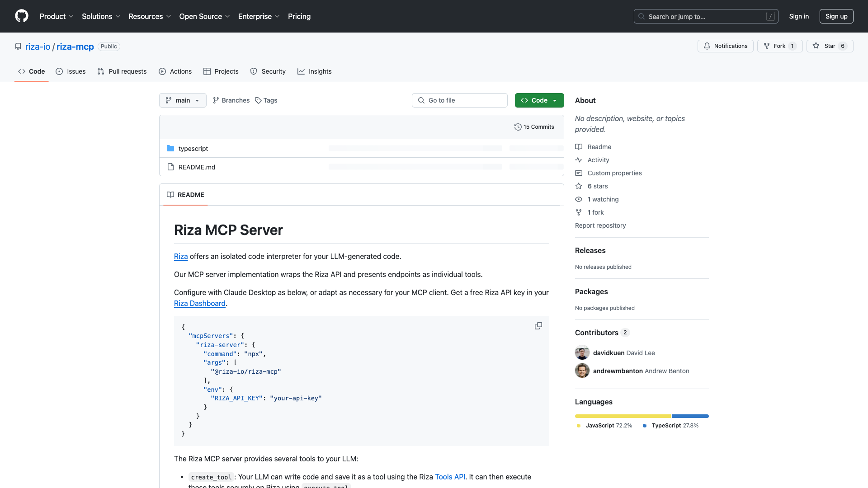
Task: Click the Readme book icon in About
Action: point(579,146)
